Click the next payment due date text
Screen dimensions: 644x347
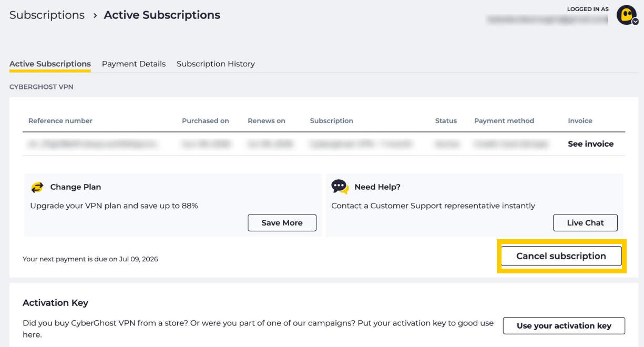tap(90, 259)
